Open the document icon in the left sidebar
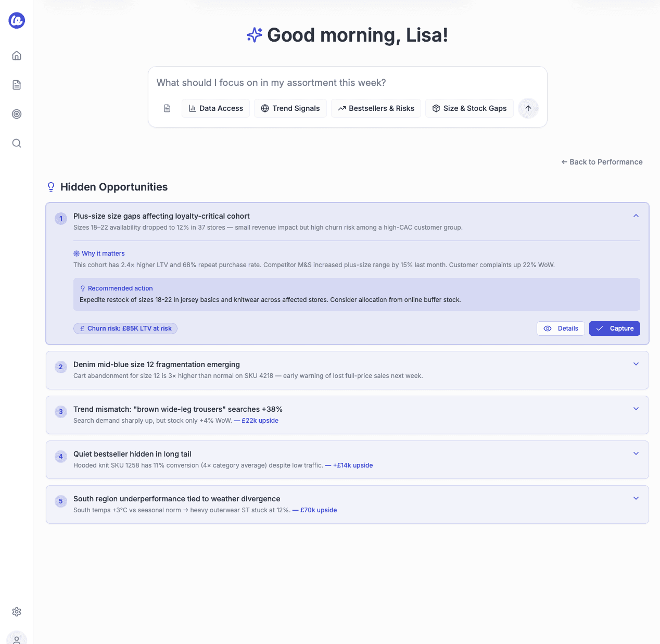 point(17,85)
